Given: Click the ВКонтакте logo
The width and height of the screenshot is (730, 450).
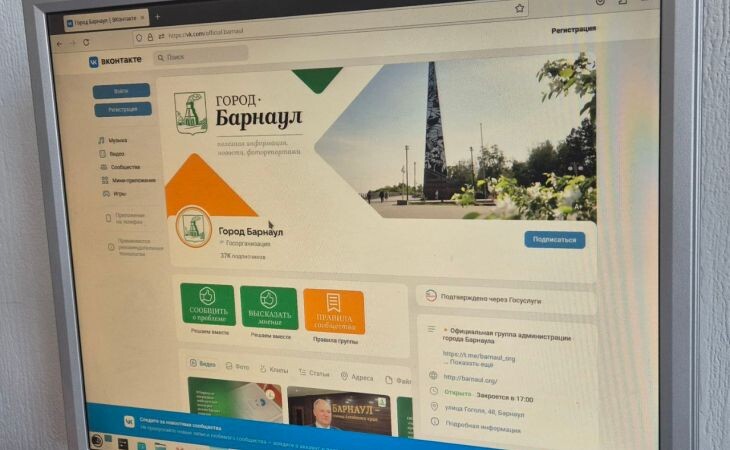Looking at the screenshot, I should [x=115, y=61].
